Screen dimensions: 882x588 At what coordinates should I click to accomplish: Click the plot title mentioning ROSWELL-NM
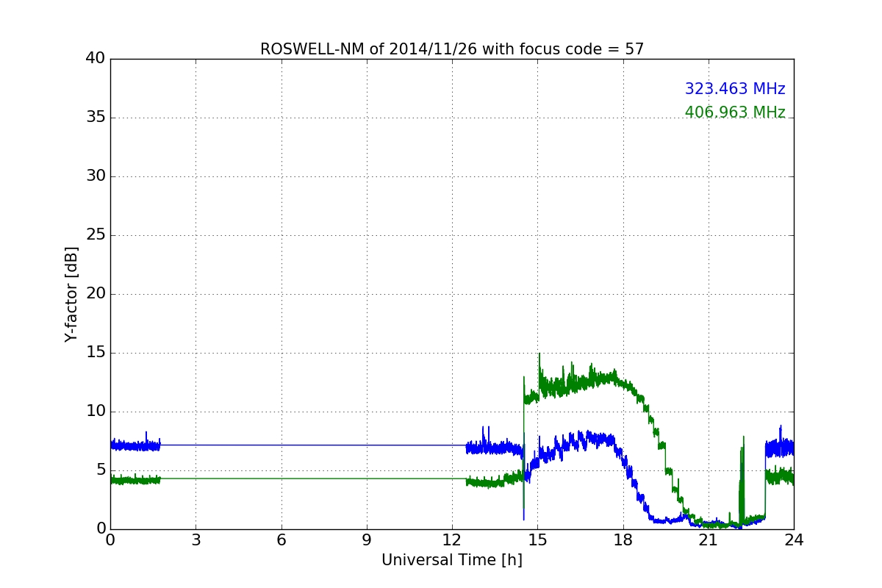coord(452,49)
